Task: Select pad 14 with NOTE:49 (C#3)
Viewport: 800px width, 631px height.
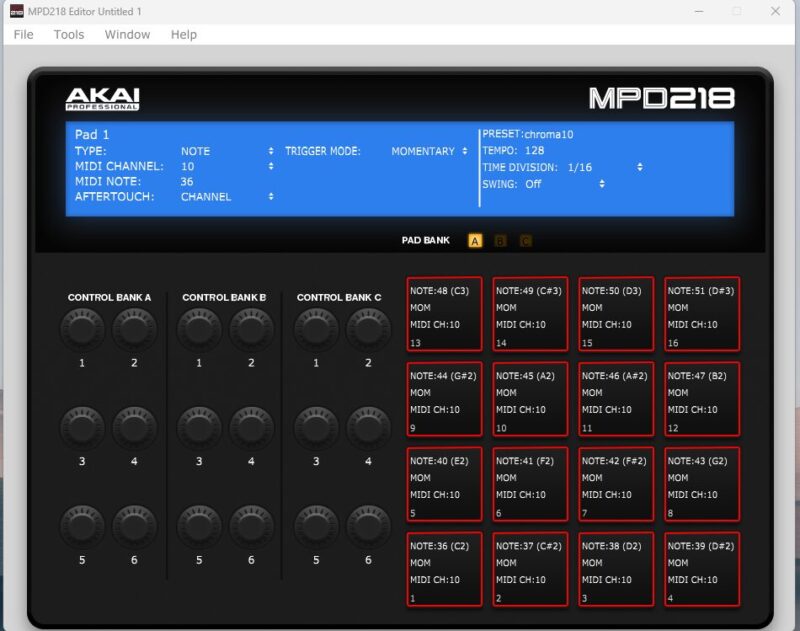Action: click(x=530, y=314)
